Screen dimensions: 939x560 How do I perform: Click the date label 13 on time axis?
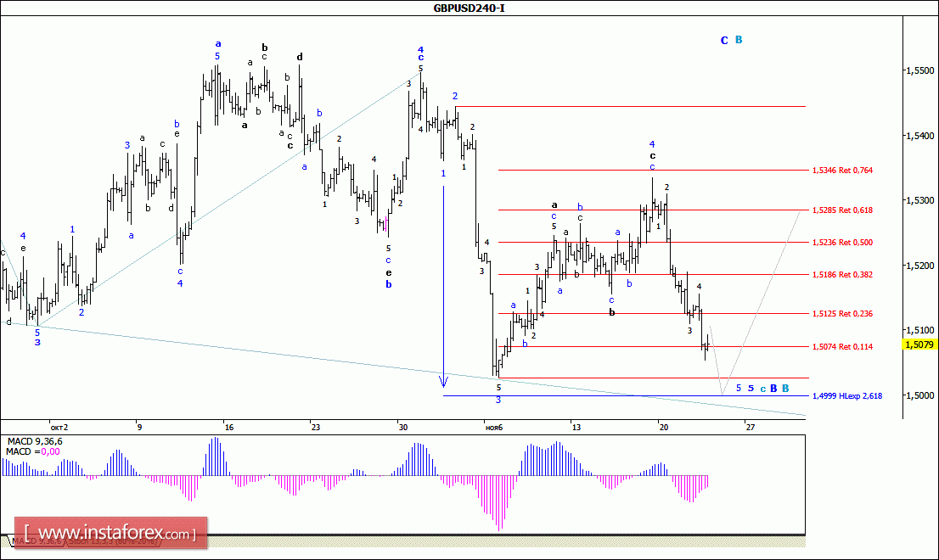(576, 427)
